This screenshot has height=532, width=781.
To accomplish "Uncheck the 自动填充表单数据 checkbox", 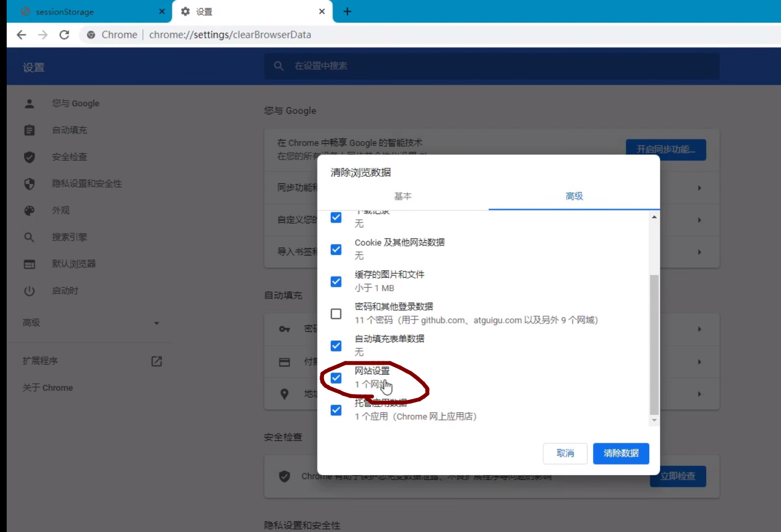I will (336, 346).
